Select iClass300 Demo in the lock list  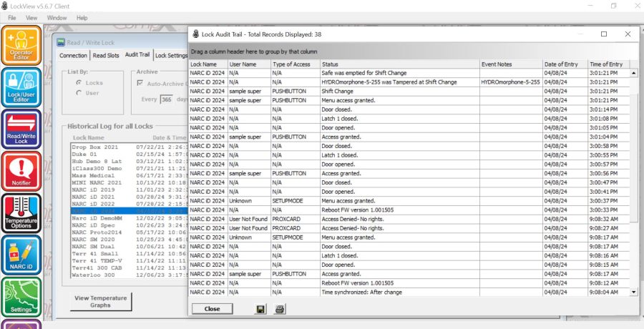[129, 168]
